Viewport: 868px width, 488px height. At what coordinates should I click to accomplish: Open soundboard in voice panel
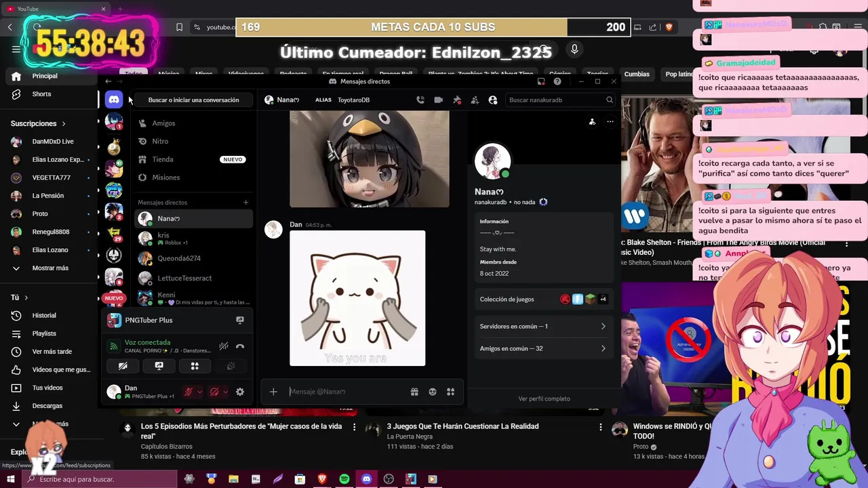231,366
